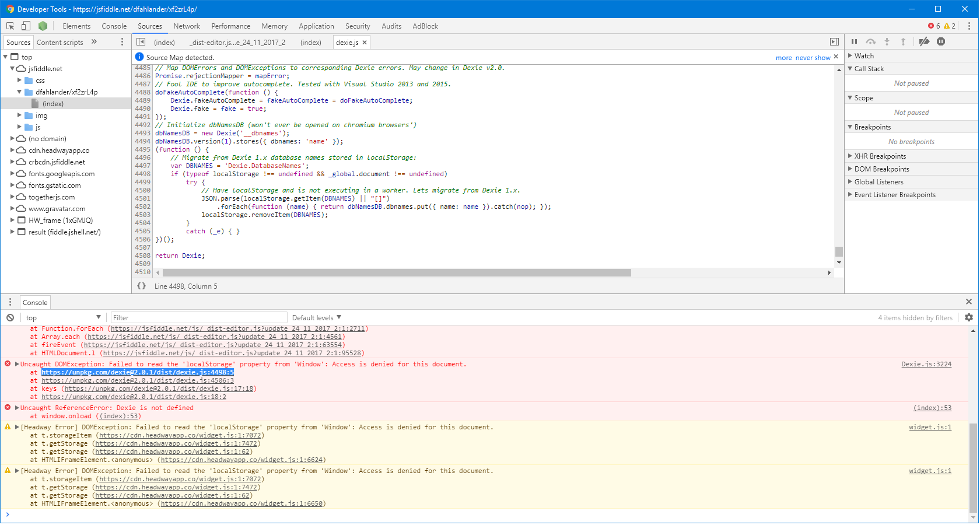
Task: Click the 'more' link in source map bar
Action: (784, 58)
